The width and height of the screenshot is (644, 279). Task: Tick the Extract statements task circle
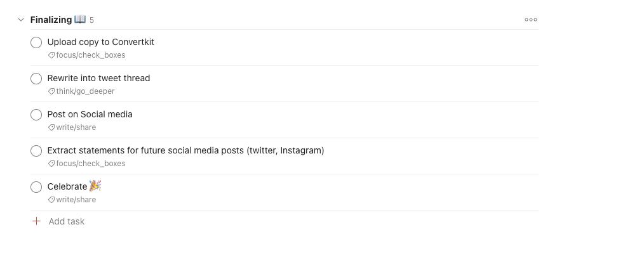[x=36, y=151]
